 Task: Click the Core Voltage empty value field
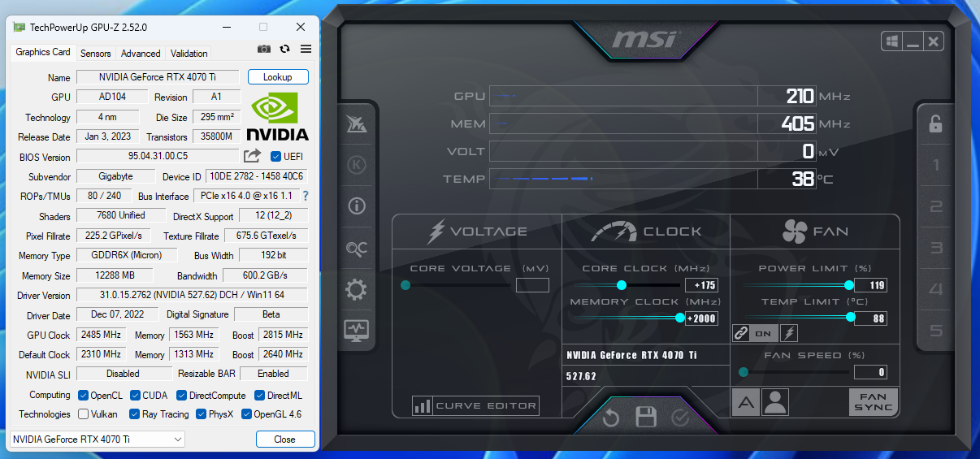pyautogui.click(x=532, y=285)
